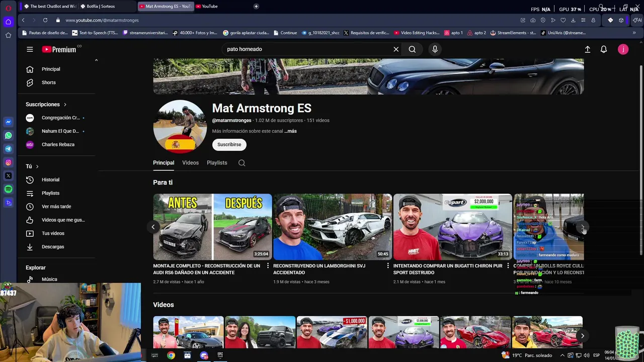Click the upload create icon
The height and width of the screenshot is (362, 644).
point(587,49)
